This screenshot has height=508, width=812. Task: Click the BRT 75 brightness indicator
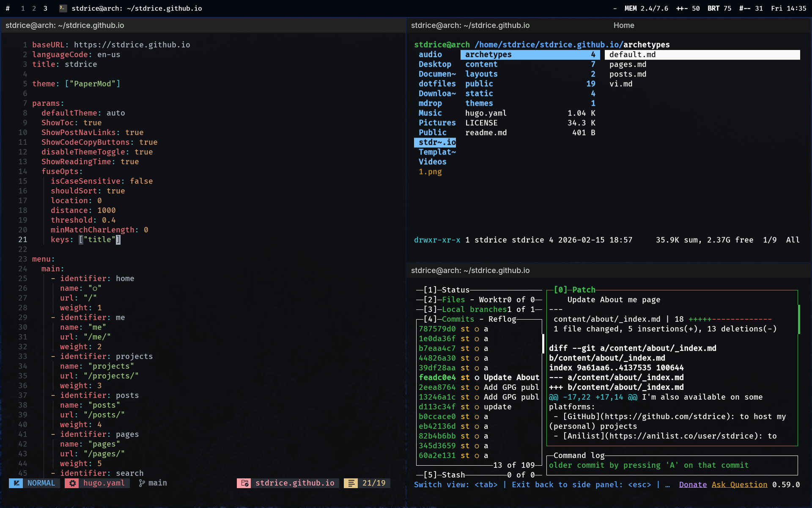click(719, 8)
